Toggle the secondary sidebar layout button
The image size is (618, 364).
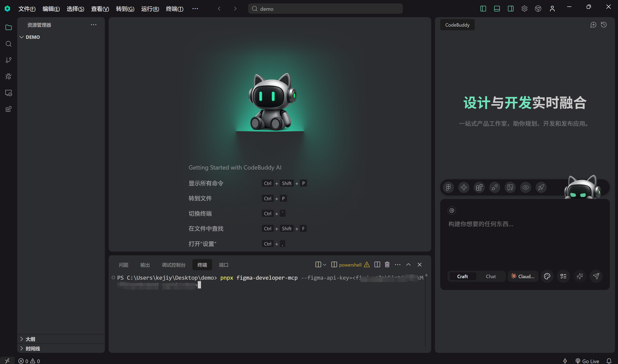tap(511, 9)
